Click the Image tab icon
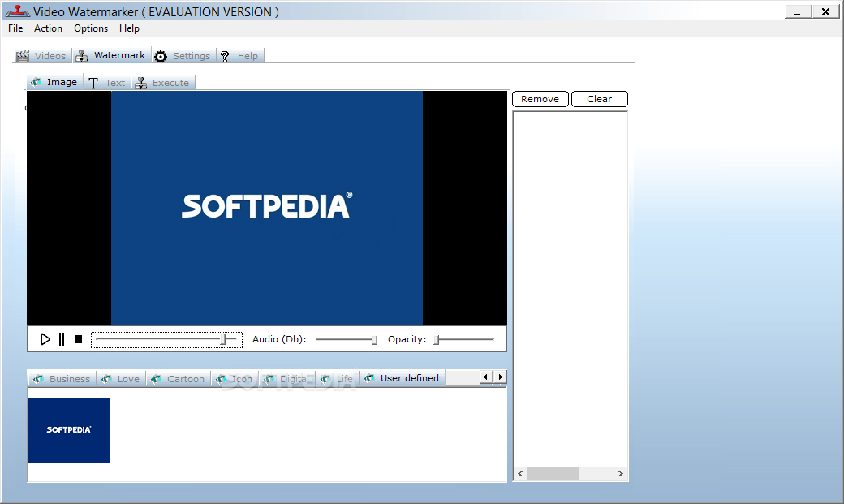This screenshot has width=844, height=504. [x=36, y=82]
